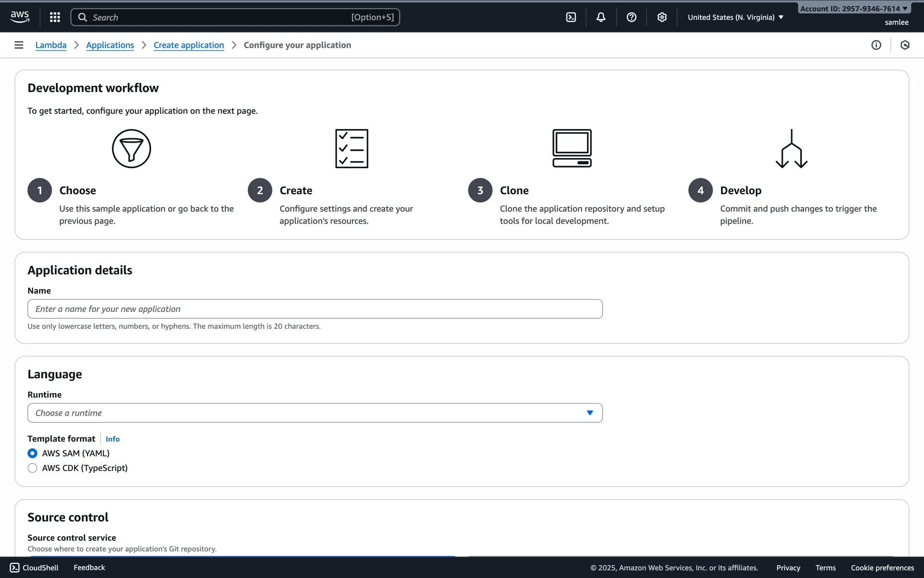Select AWS SAM (YAML) template format
Screen dimensions: 924x578
coord(32,453)
